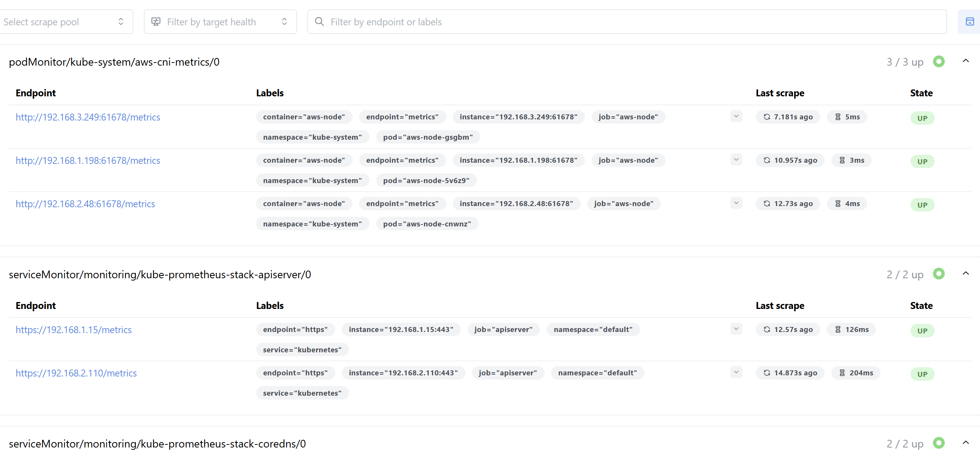Click the UP state badge for 192.168.2.48
The width and height of the screenshot is (980, 459).
tap(922, 205)
